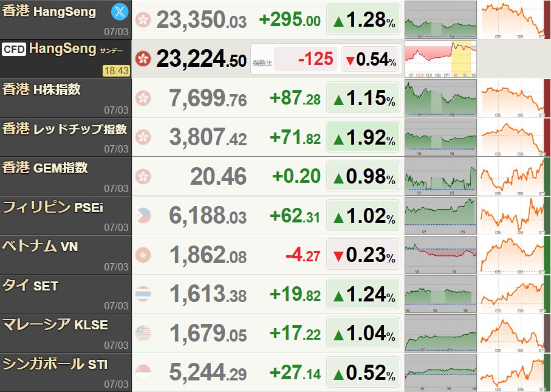Click レッドチップ ▲1.92% change box
Screen dimensions: 551x392
363,137
